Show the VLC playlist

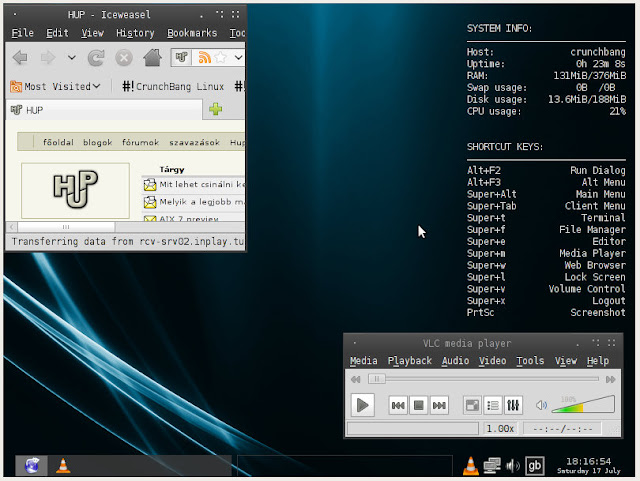tap(493, 405)
